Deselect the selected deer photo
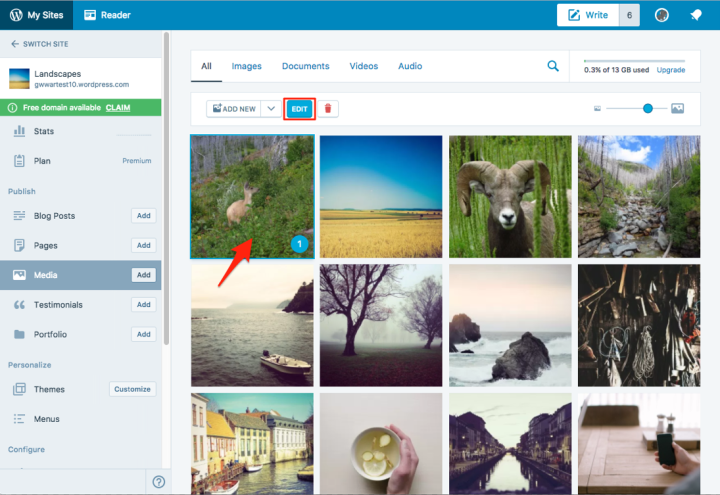Screen dimensions: 720x495 click(252, 196)
